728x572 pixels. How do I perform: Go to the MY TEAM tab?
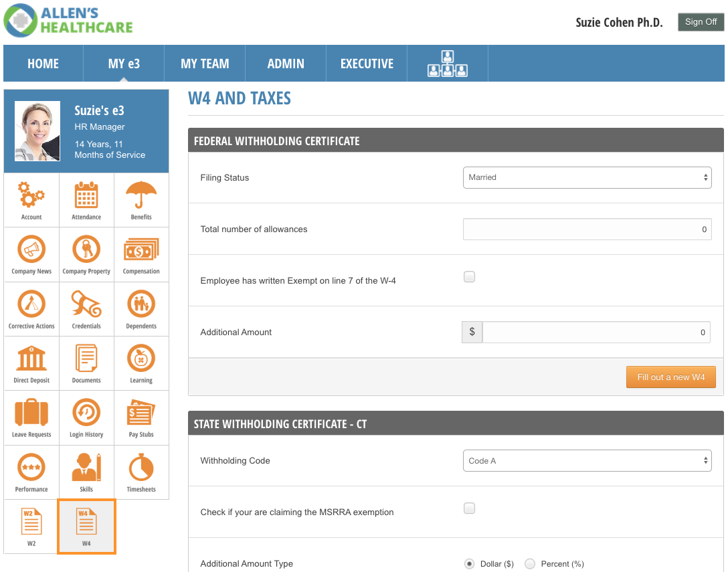click(205, 64)
